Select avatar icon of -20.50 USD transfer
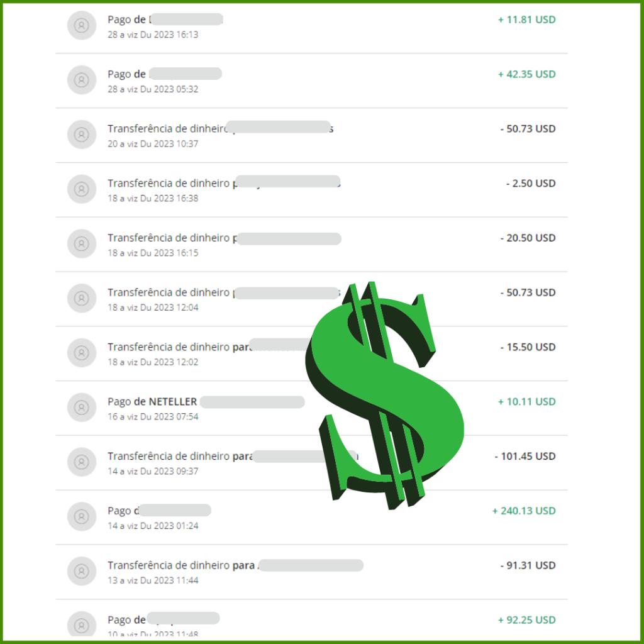Viewport: 644px width, 644px height. tap(82, 243)
